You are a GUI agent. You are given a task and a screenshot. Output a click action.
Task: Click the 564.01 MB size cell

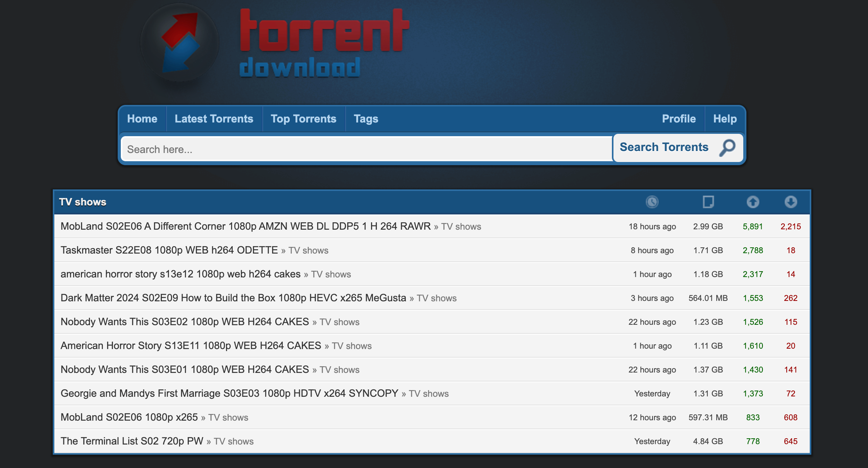coord(708,298)
